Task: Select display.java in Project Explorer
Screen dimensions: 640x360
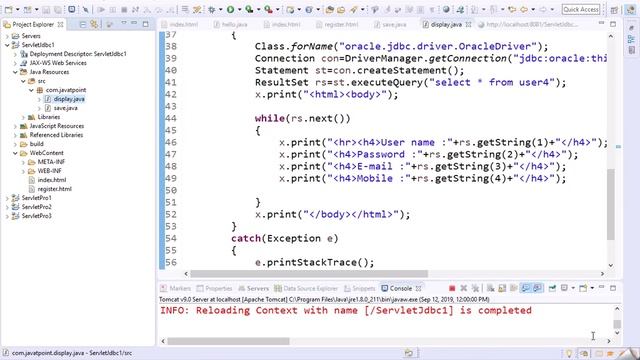Action: coord(69,99)
